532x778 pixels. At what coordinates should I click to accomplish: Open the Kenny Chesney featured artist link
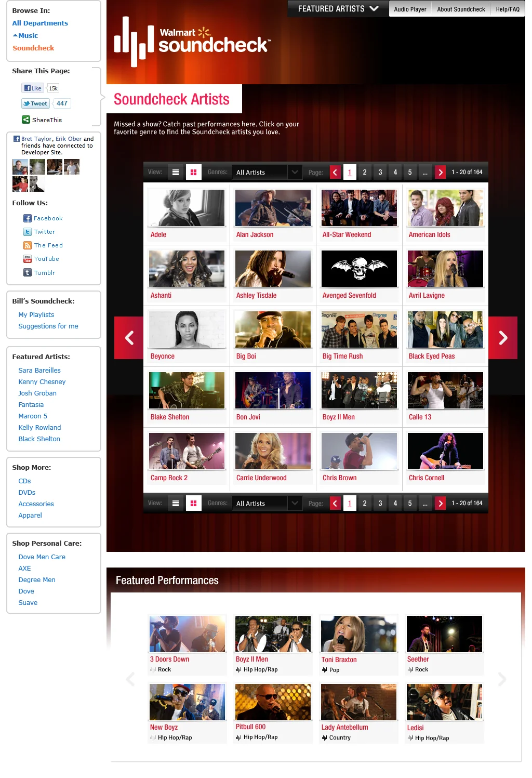click(x=42, y=381)
